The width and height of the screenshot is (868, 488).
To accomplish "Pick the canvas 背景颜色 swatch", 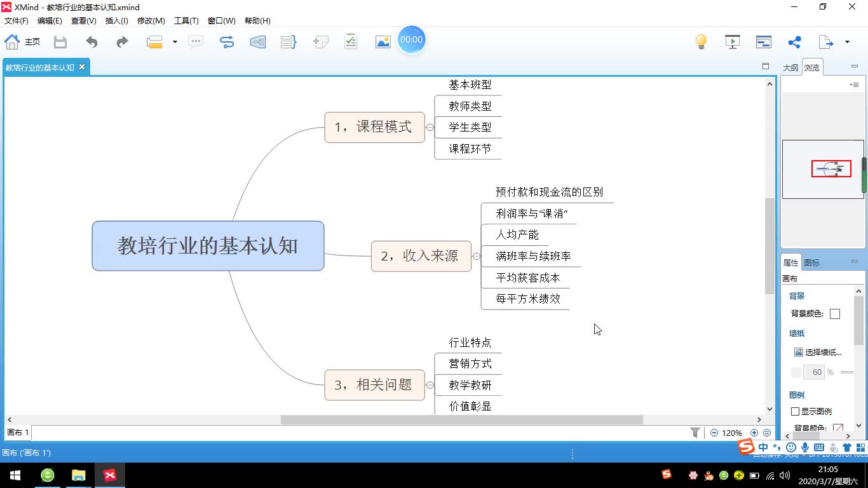I will pyautogui.click(x=835, y=313).
